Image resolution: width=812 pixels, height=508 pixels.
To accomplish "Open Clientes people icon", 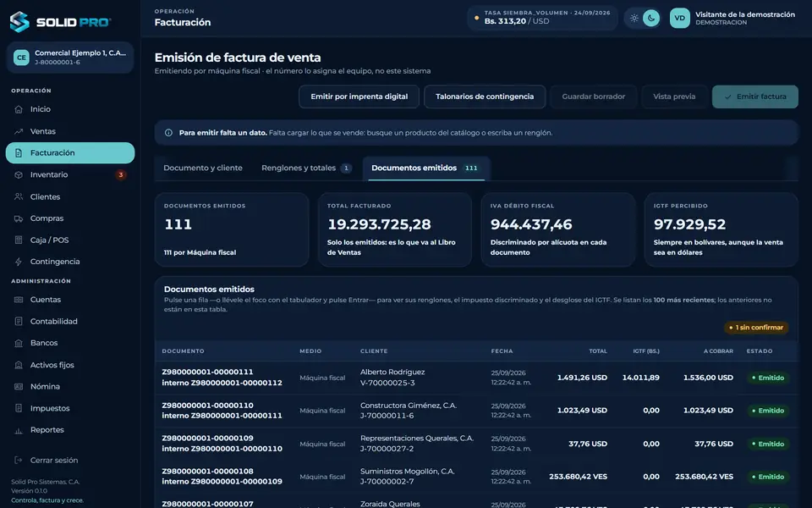I will tap(19, 197).
